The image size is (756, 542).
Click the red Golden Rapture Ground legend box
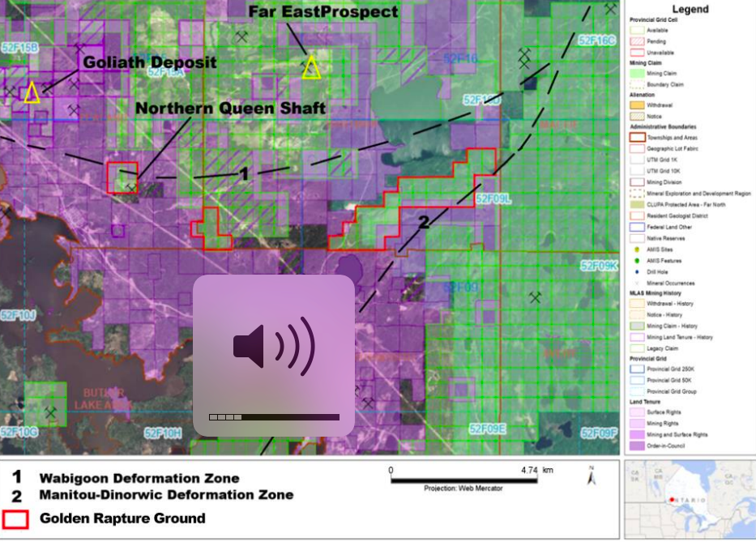click(17, 519)
